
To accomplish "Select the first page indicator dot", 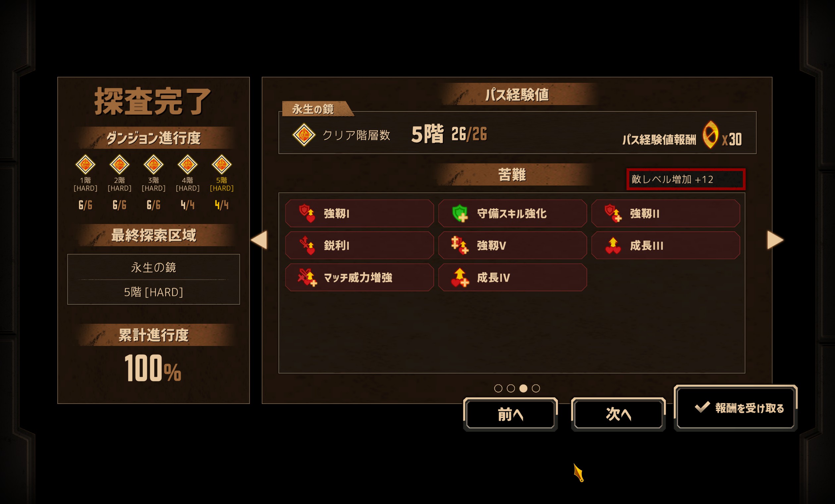I will tap(498, 388).
